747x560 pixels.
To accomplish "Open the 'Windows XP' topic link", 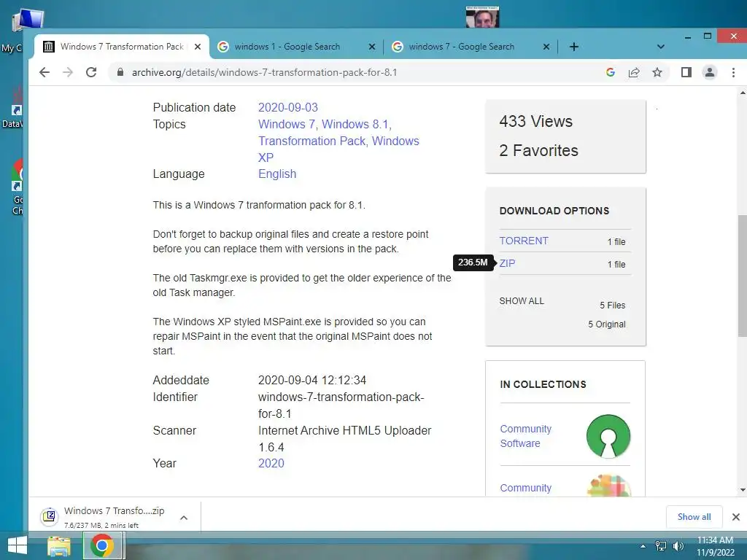I will (x=338, y=149).
